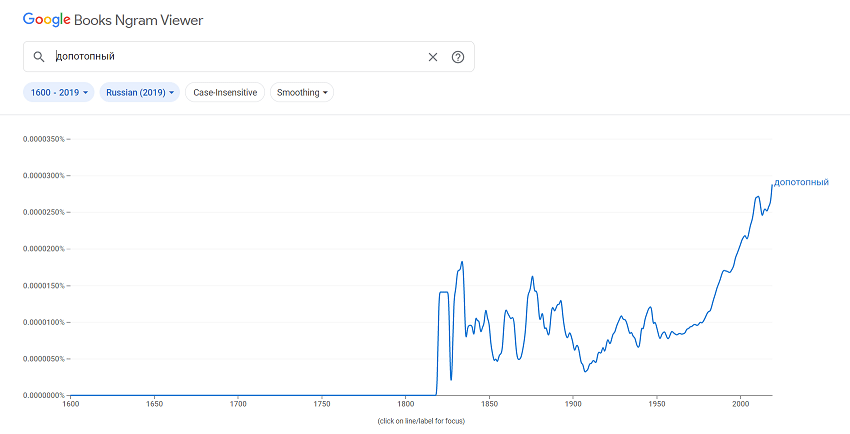Expand the Russian (2019) corpus dropdown

[x=141, y=93]
